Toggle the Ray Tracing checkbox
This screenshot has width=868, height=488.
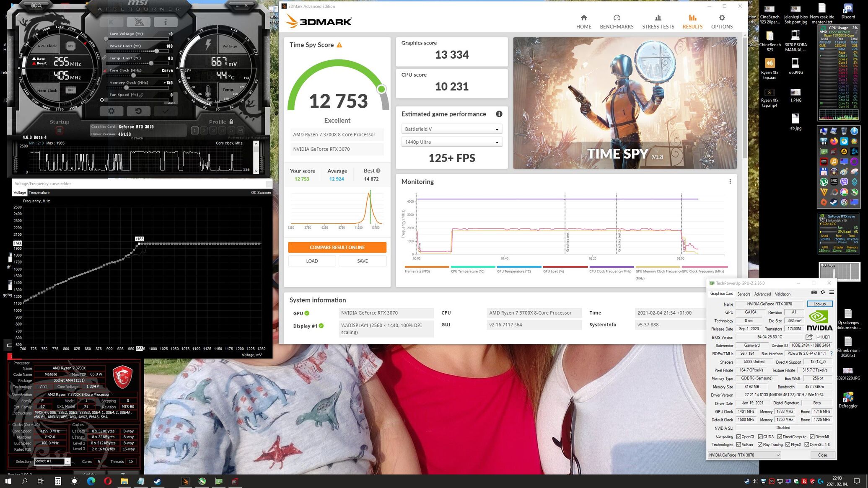click(760, 444)
